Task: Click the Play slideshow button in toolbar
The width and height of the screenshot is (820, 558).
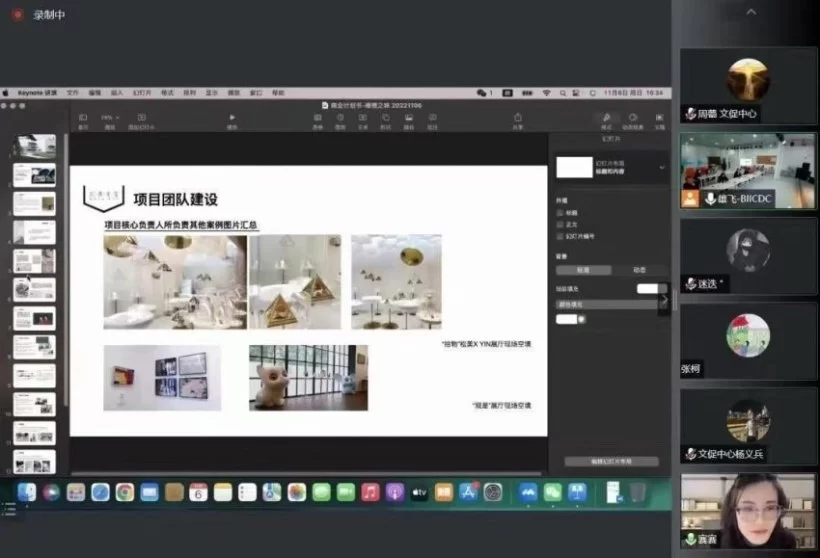Action: pos(232,118)
